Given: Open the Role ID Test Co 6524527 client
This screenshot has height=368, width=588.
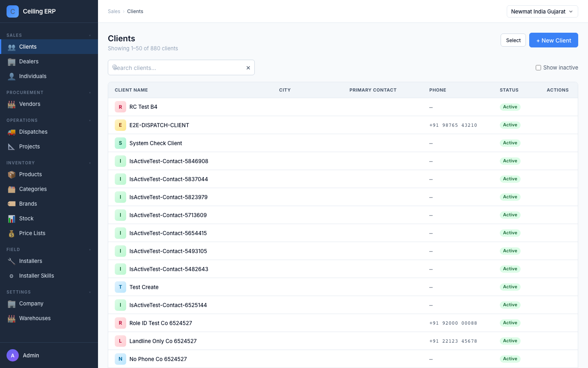Looking at the screenshot, I should point(343,323).
